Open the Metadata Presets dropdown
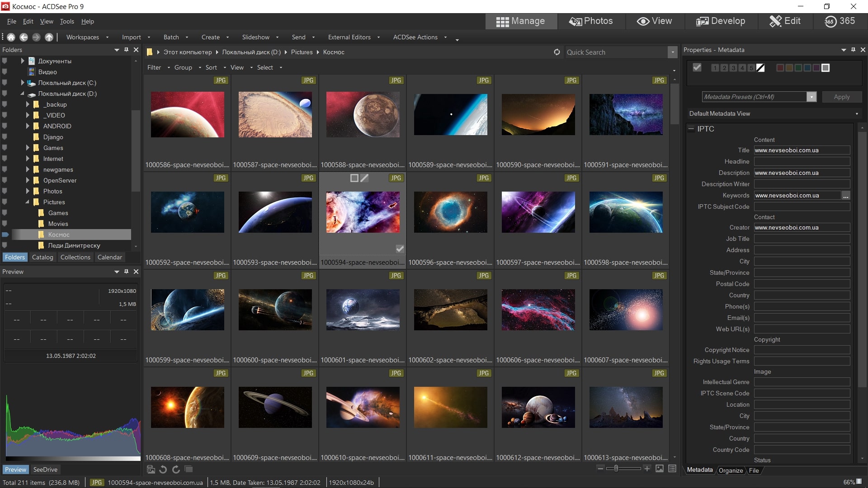The width and height of the screenshot is (868, 488). [x=811, y=97]
